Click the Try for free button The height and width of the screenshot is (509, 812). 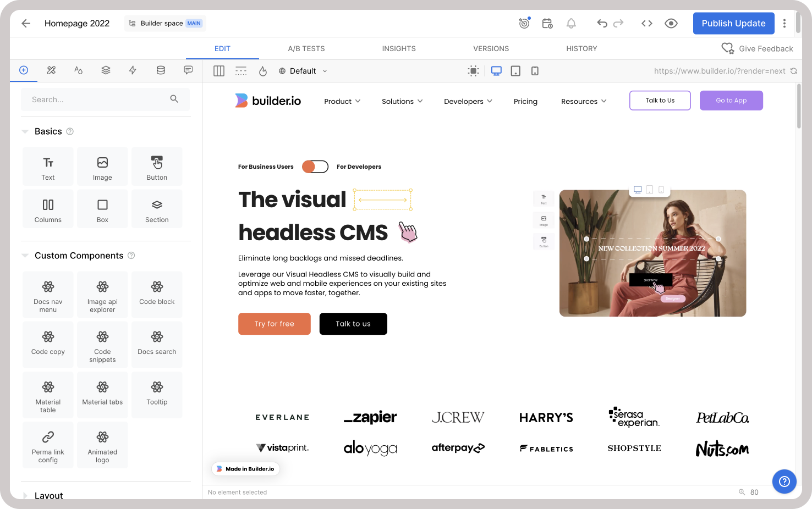coord(275,324)
